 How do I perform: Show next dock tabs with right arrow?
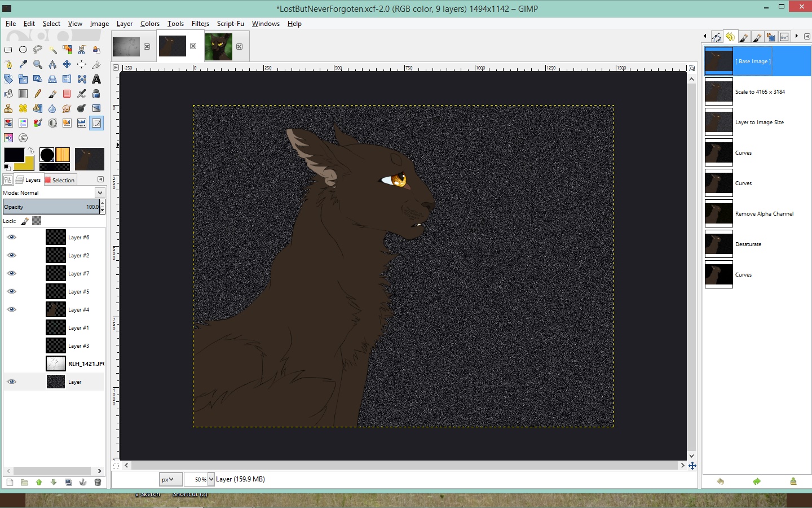796,36
